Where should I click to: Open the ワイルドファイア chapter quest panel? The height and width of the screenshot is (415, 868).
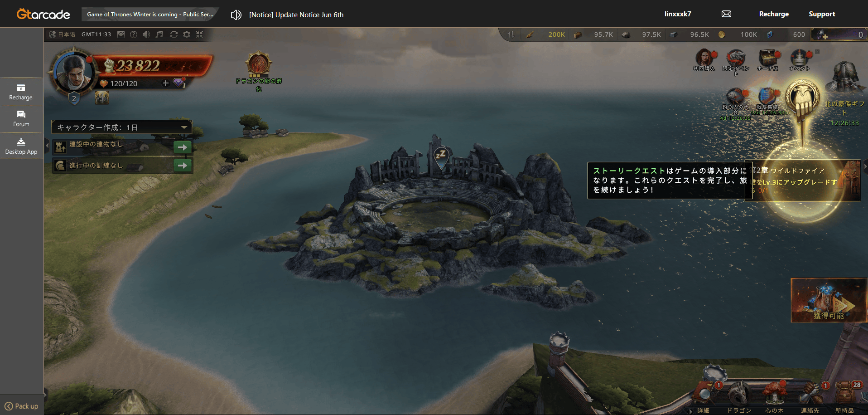click(803, 180)
